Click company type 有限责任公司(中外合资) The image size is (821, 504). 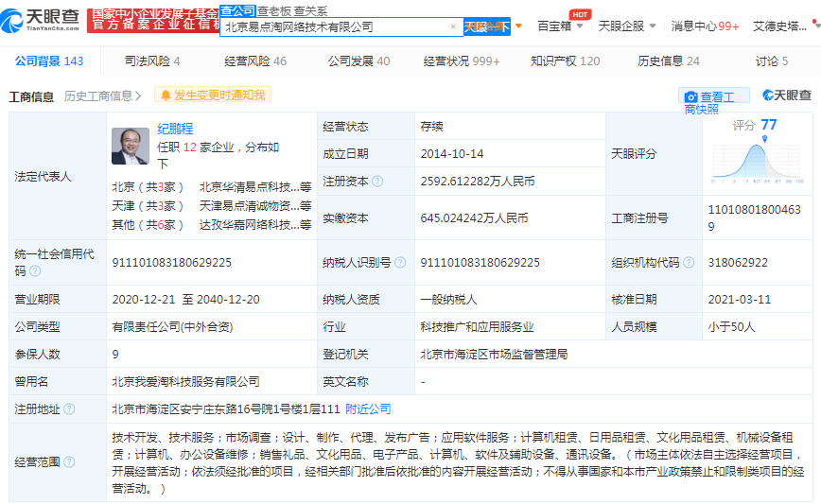click(172, 327)
